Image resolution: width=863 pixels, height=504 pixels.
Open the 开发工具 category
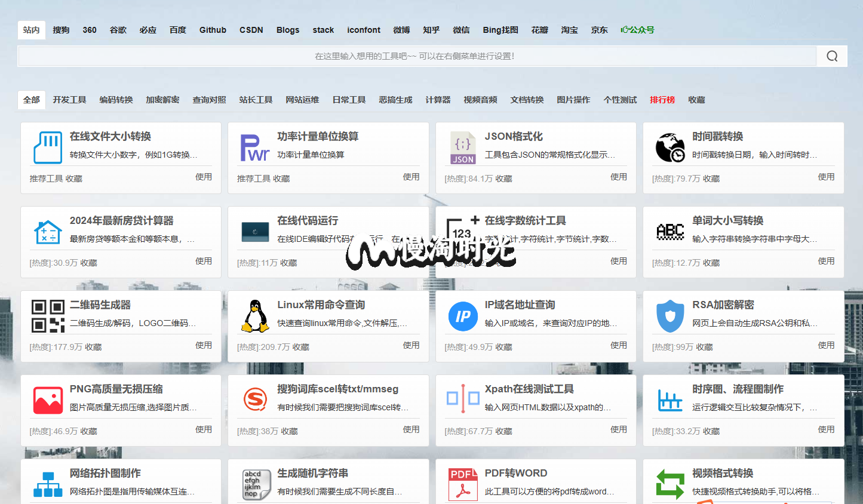click(69, 100)
